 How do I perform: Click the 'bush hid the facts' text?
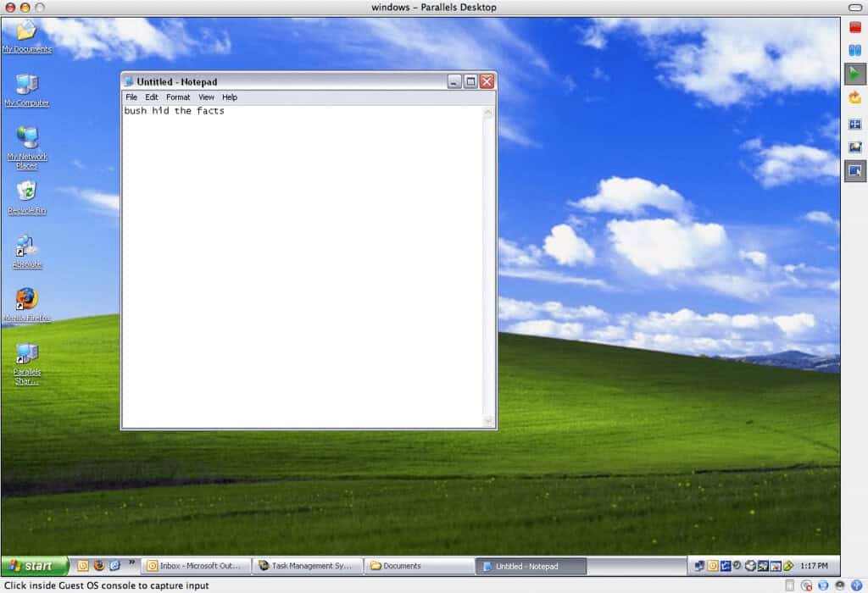[175, 111]
